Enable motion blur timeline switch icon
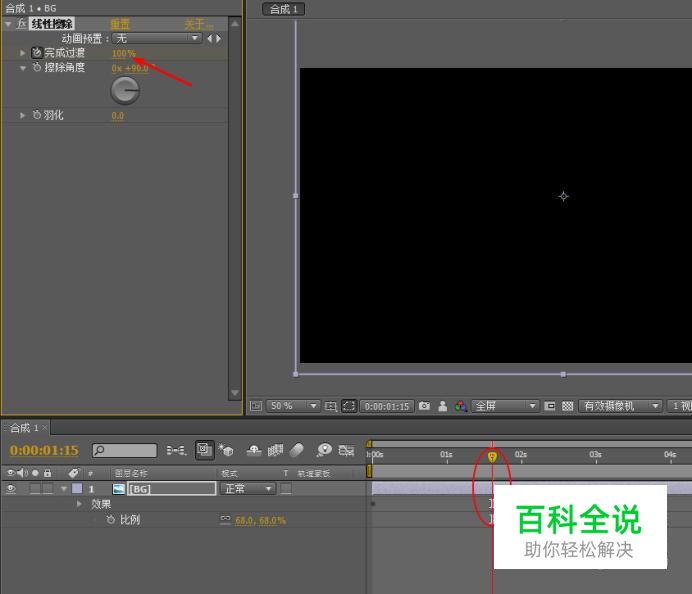Image resolution: width=692 pixels, height=594 pixels. pyautogui.click(x=296, y=451)
